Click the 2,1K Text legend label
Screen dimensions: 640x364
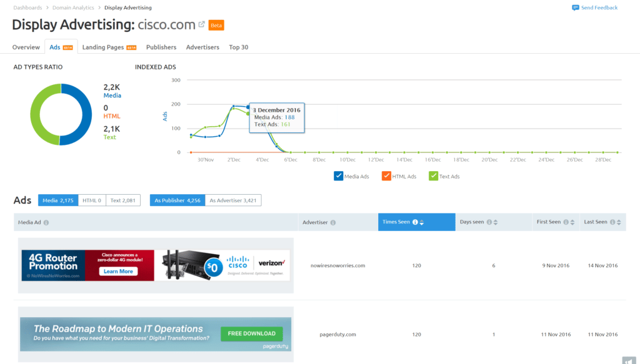click(111, 132)
